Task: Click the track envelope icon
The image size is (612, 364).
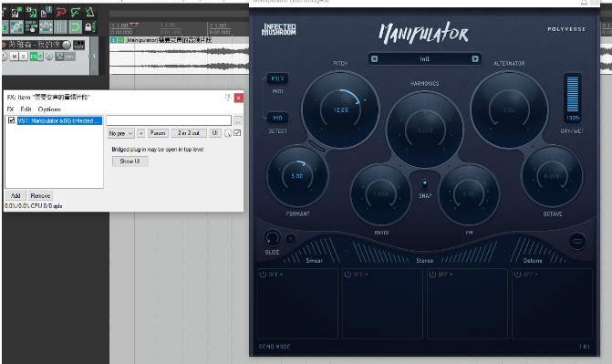Action: tap(59, 57)
